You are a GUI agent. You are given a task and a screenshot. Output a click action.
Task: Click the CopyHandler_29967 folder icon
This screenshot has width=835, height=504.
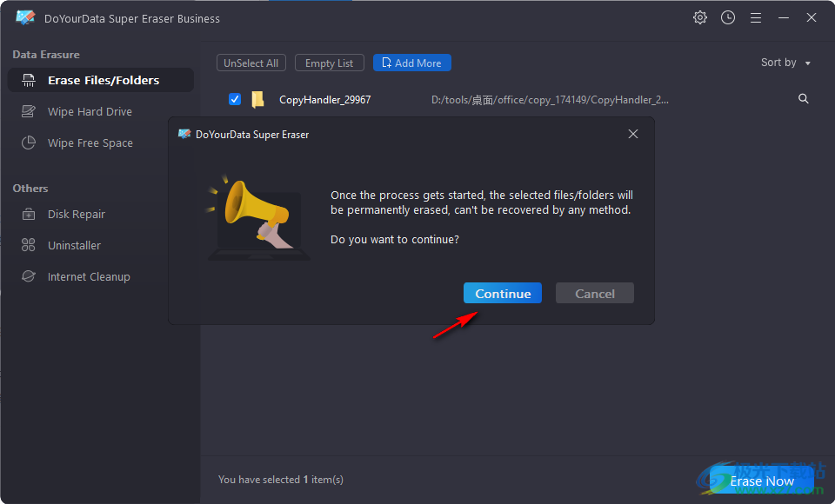click(x=257, y=100)
